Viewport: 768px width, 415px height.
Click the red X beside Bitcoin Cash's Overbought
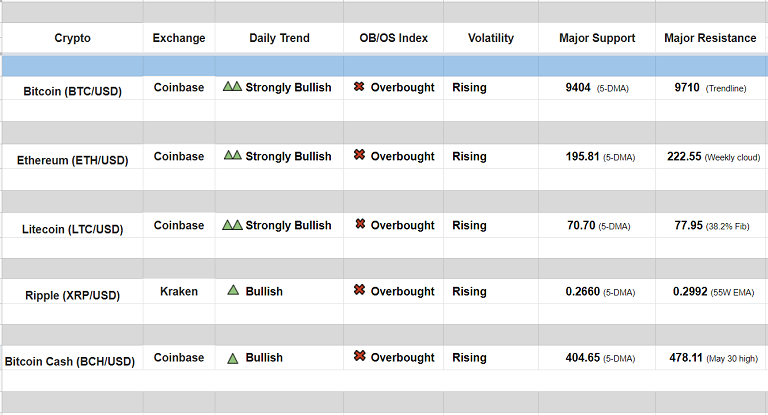pos(359,357)
